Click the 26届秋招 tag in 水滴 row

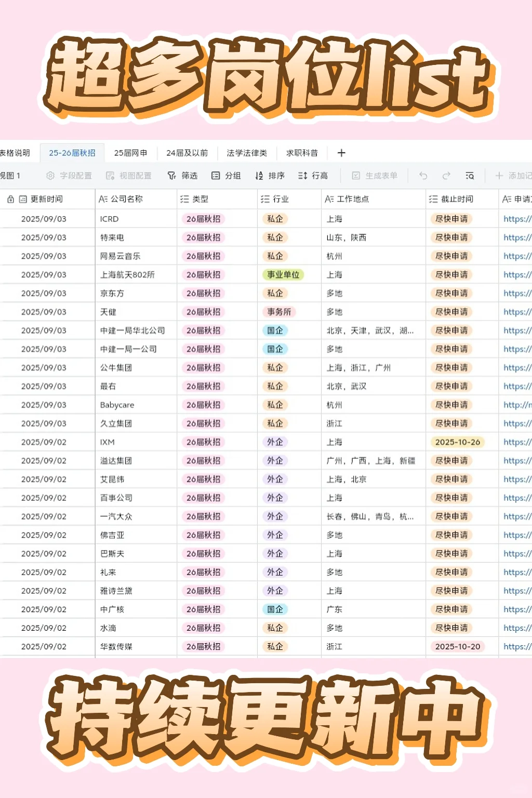(203, 628)
